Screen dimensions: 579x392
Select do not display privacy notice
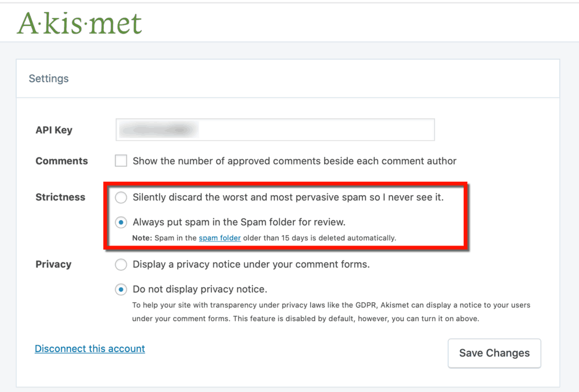click(x=121, y=289)
